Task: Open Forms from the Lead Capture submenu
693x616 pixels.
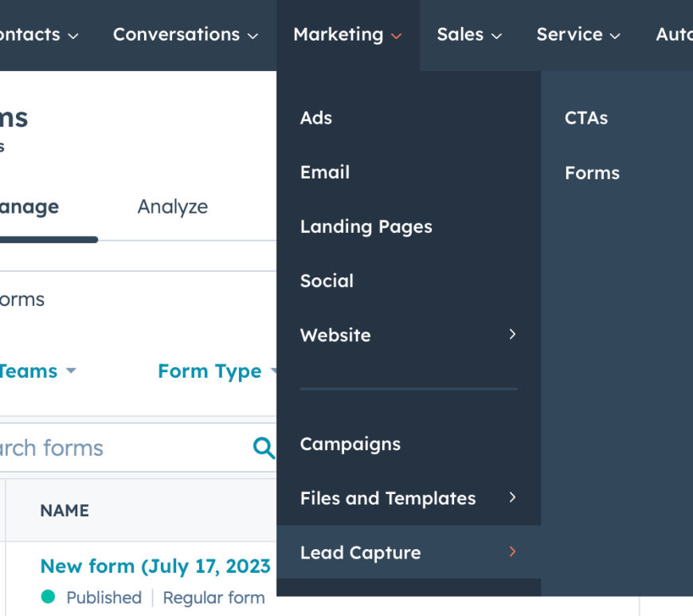Action: (x=592, y=173)
